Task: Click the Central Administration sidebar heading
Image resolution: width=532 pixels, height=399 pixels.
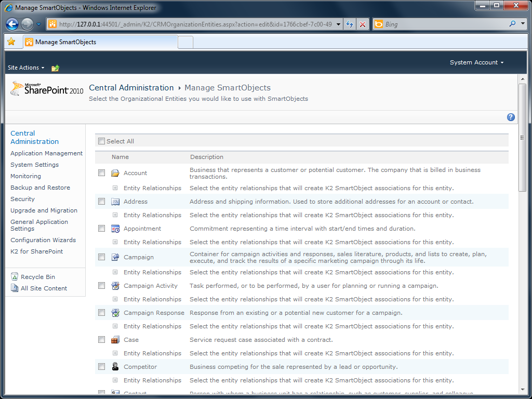Action: pos(35,137)
